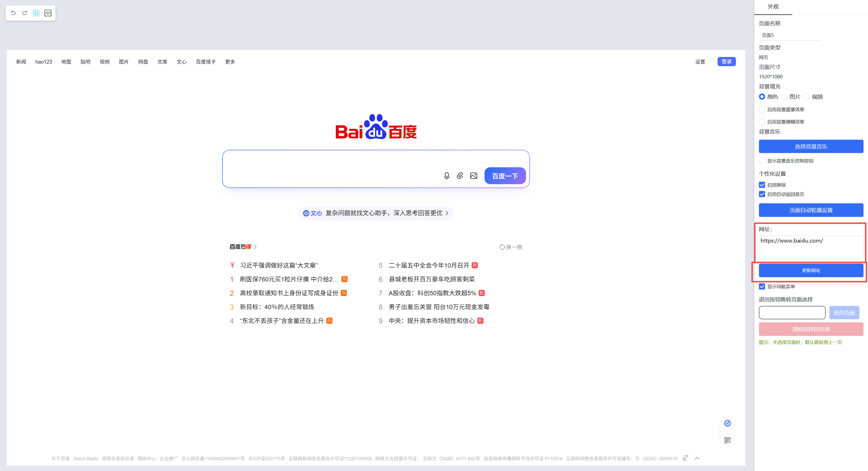Click the 更新网址 button
Image resolution: width=868 pixels, height=471 pixels.
(811, 270)
